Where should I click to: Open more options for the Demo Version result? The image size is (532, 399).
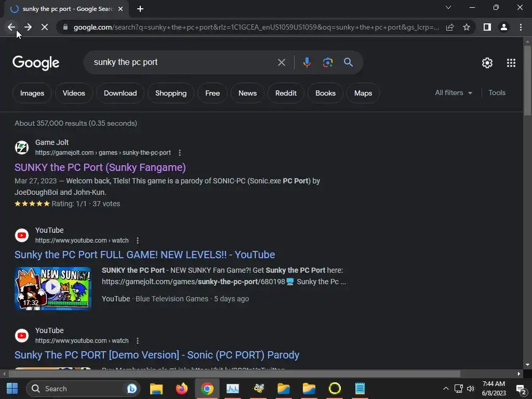click(x=137, y=341)
